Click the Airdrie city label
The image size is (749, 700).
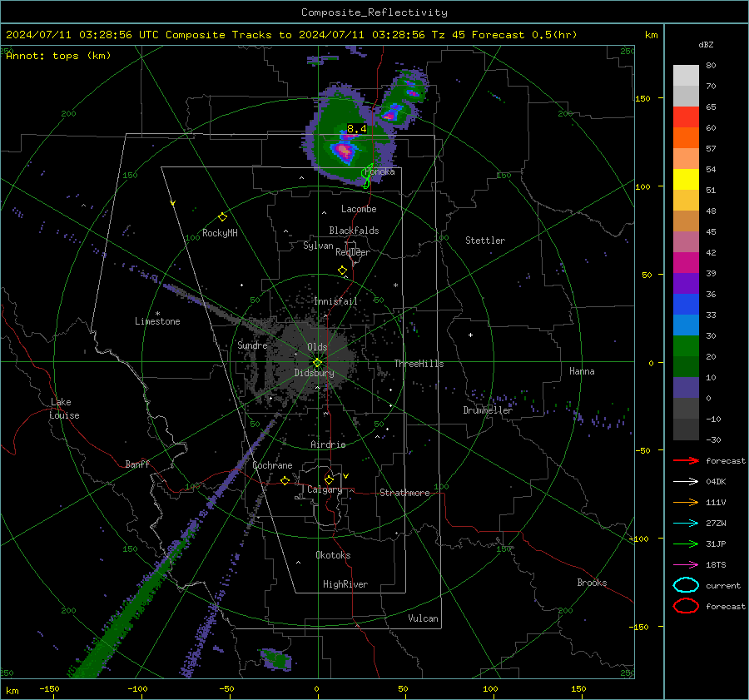point(328,444)
